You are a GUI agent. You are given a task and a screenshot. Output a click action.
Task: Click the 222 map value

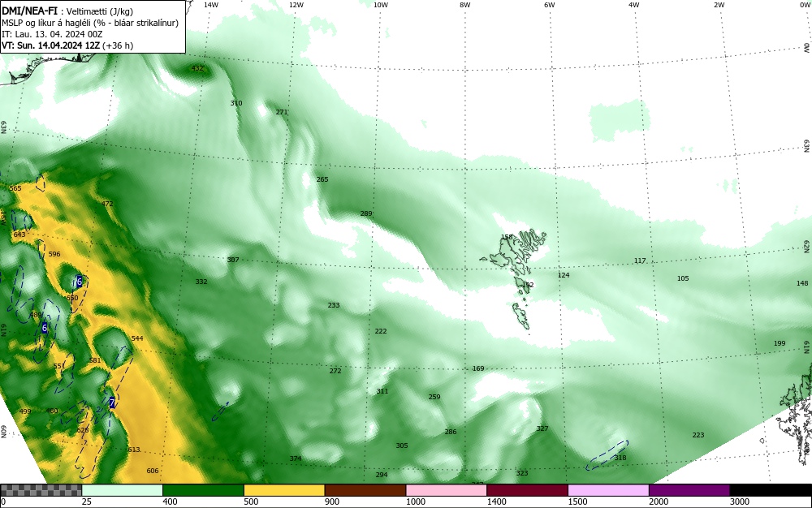coord(381,331)
